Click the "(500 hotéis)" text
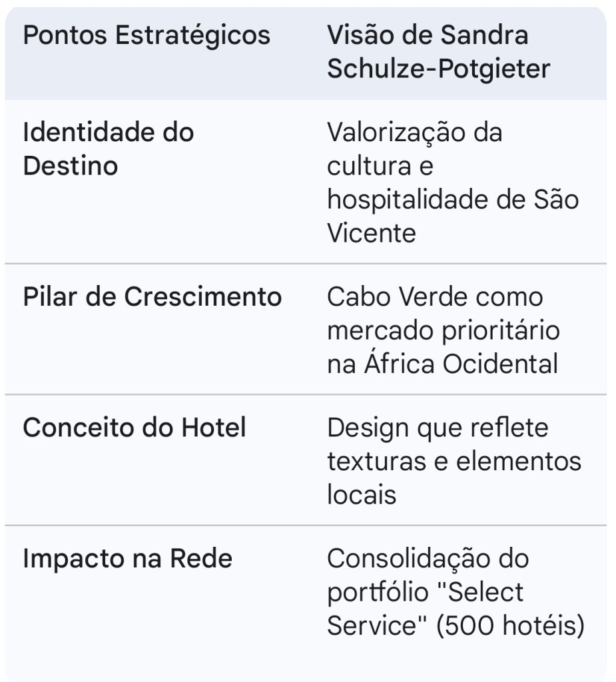 (x=511, y=626)
